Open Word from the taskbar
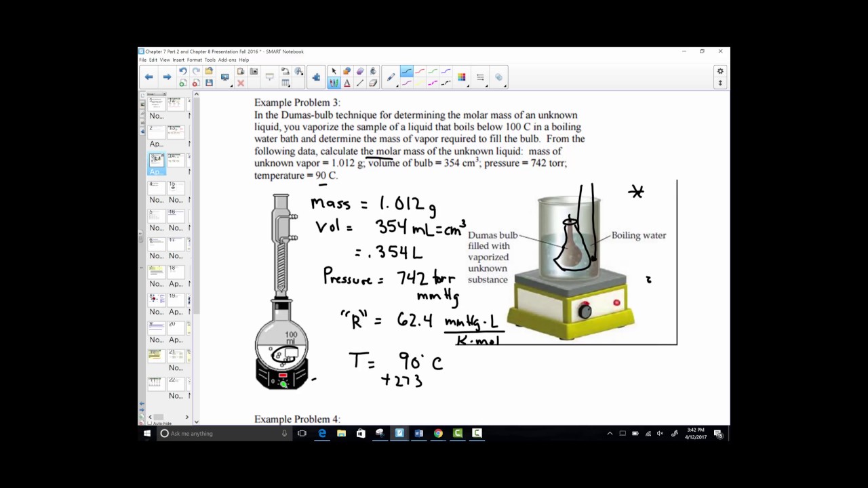The width and height of the screenshot is (868, 488). click(418, 433)
